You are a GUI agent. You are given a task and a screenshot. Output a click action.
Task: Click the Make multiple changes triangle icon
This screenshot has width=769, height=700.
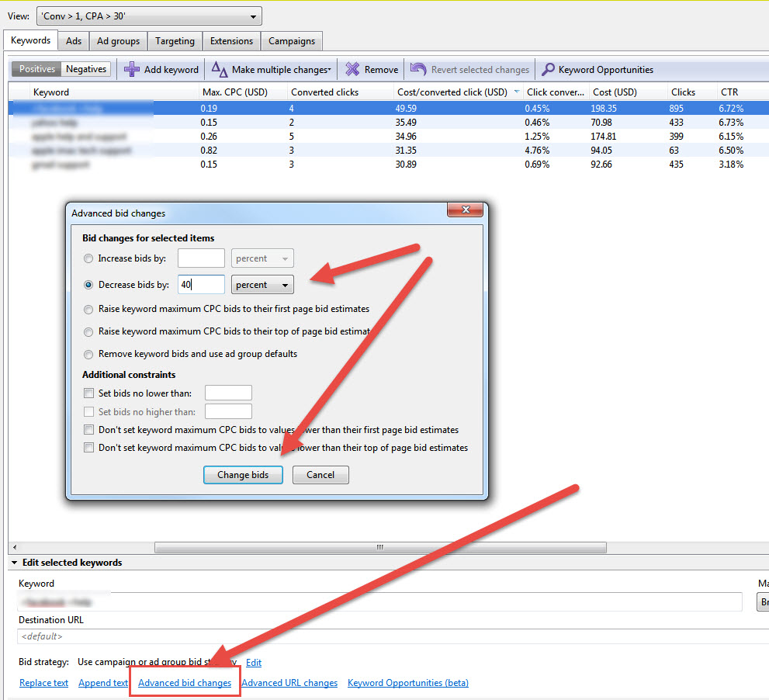(x=220, y=70)
